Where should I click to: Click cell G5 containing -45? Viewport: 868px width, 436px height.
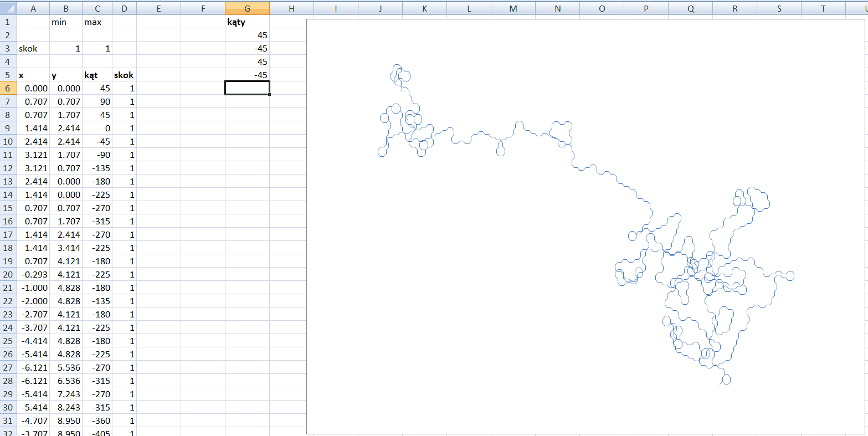coord(247,75)
